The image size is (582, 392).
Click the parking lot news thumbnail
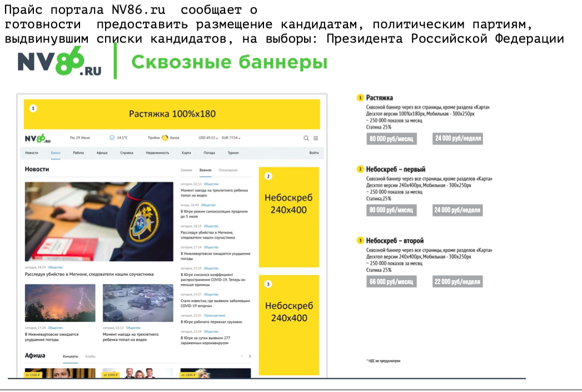138,303
